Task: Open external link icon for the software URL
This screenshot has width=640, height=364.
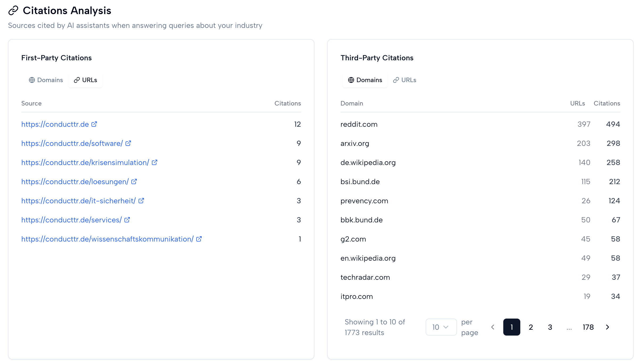Action: tap(128, 143)
